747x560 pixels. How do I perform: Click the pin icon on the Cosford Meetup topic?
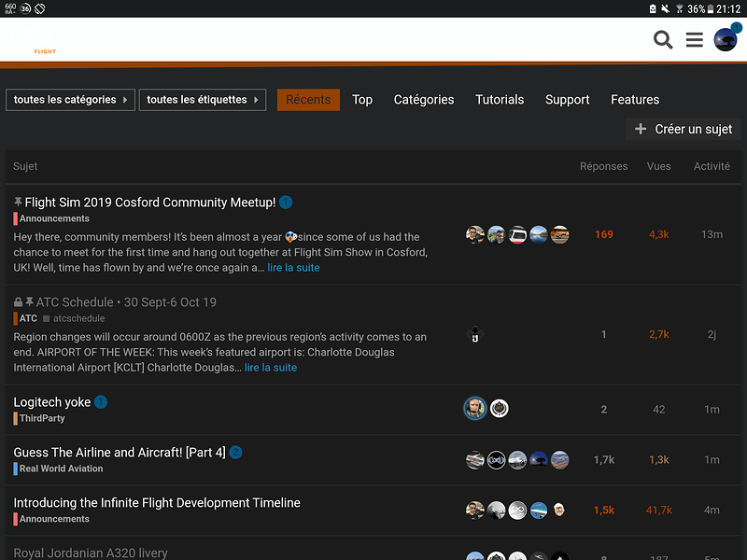click(19, 202)
